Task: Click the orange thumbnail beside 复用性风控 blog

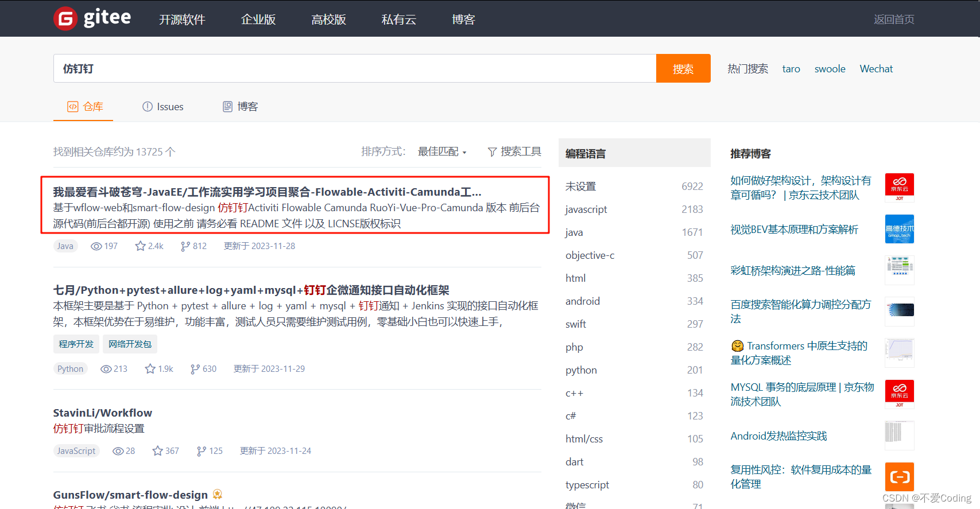Action: click(900, 477)
